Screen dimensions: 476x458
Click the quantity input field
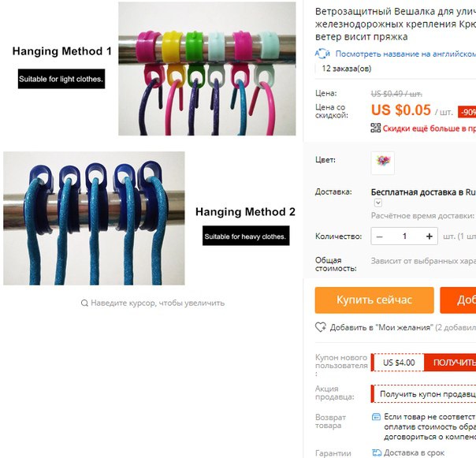[404, 236]
